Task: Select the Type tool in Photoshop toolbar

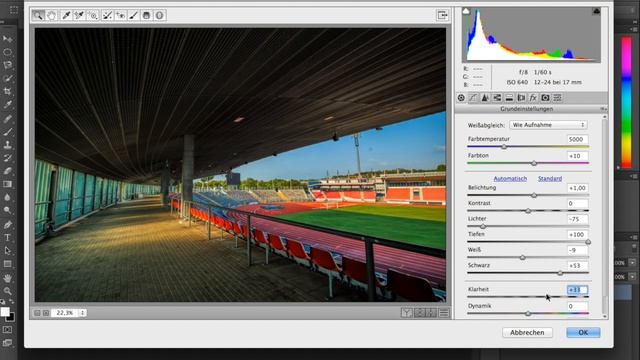Action: pyautogui.click(x=7, y=238)
